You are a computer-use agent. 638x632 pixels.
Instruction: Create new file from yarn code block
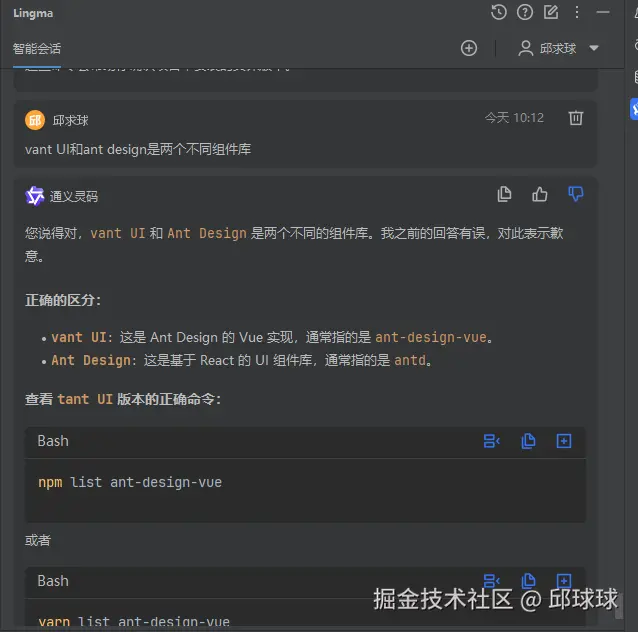click(x=564, y=581)
